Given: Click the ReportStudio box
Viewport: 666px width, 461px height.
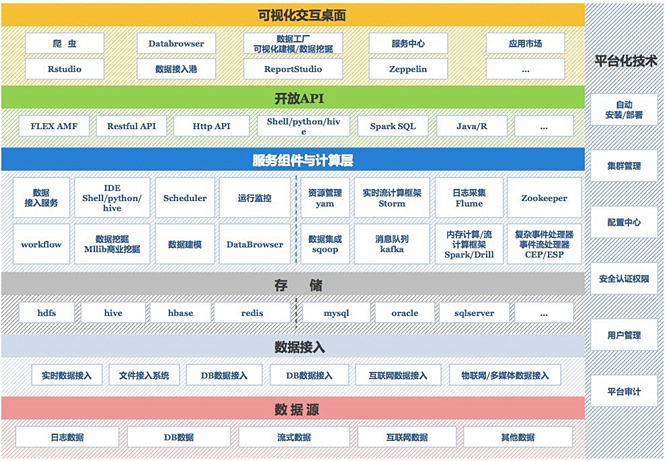Looking at the screenshot, I should 293,69.
